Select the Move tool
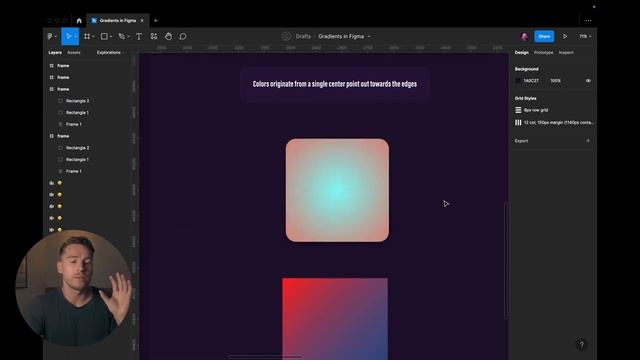The height and width of the screenshot is (360, 640). tap(69, 36)
